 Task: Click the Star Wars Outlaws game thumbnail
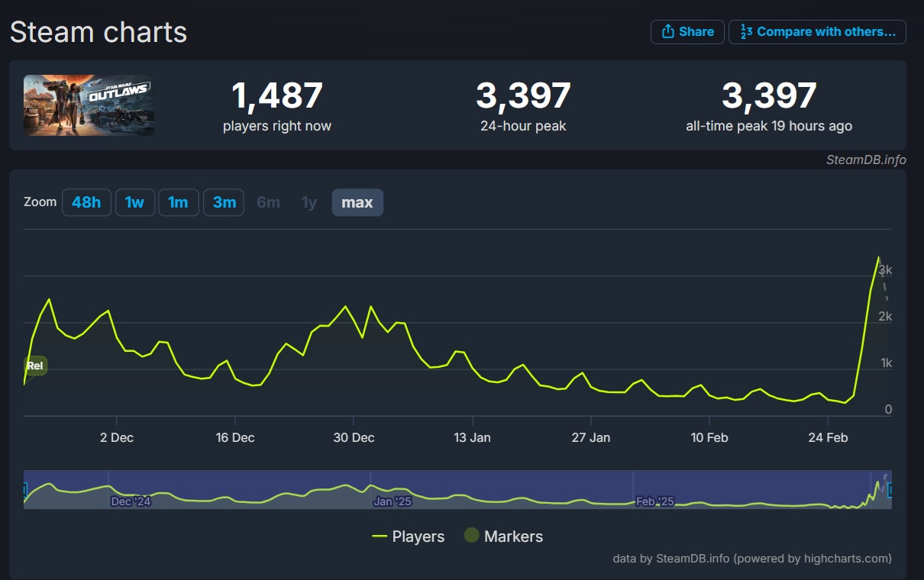(89, 105)
